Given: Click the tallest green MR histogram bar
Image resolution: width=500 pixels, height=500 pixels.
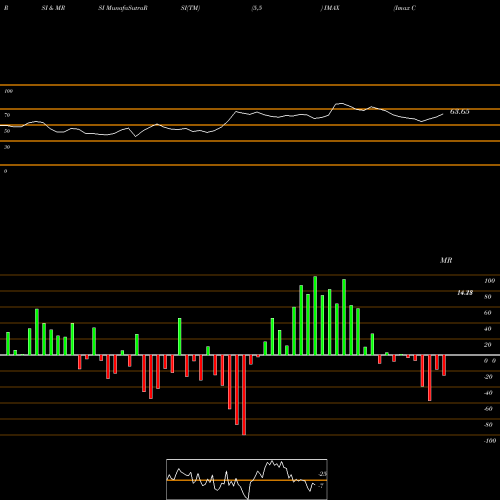Looking at the screenshot, I should pos(315,316).
